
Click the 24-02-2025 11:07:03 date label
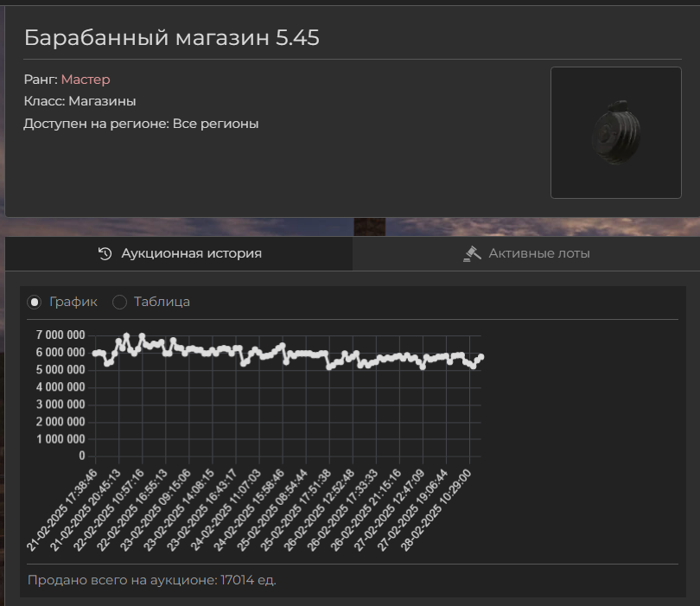(226, 510)
